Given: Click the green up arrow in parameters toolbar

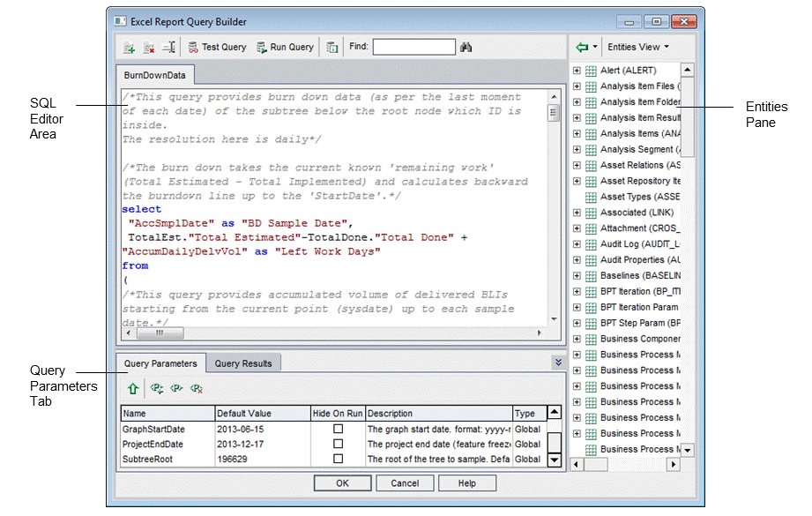Looking at the screenshot, I should tap(132, 387).
